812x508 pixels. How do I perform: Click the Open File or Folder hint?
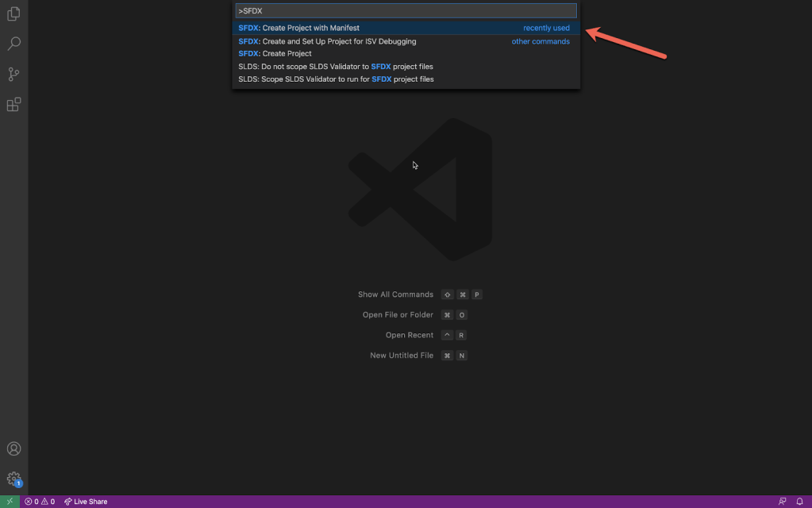point(398,315)
